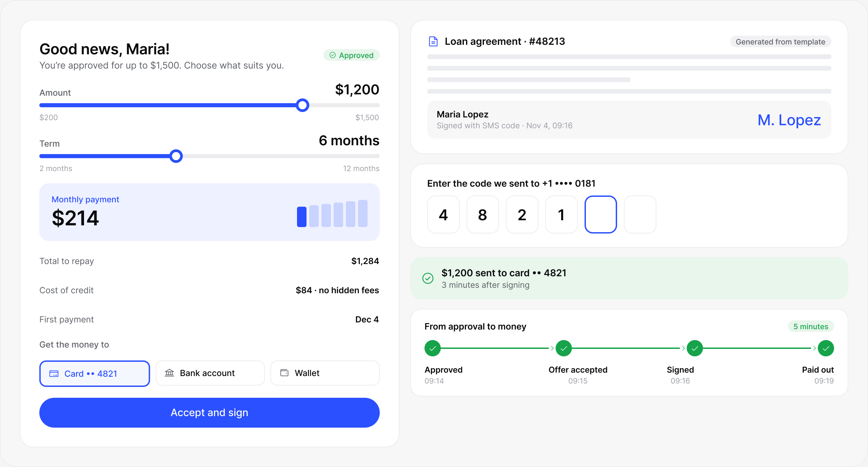
Task: Click 'Loan agreement · #48213' title
Action: [x=505, y=41]
